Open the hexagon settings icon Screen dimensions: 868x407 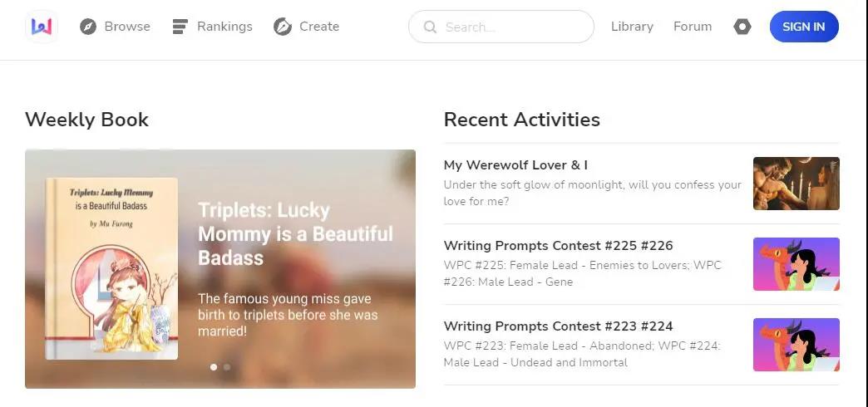coord(742,27)
